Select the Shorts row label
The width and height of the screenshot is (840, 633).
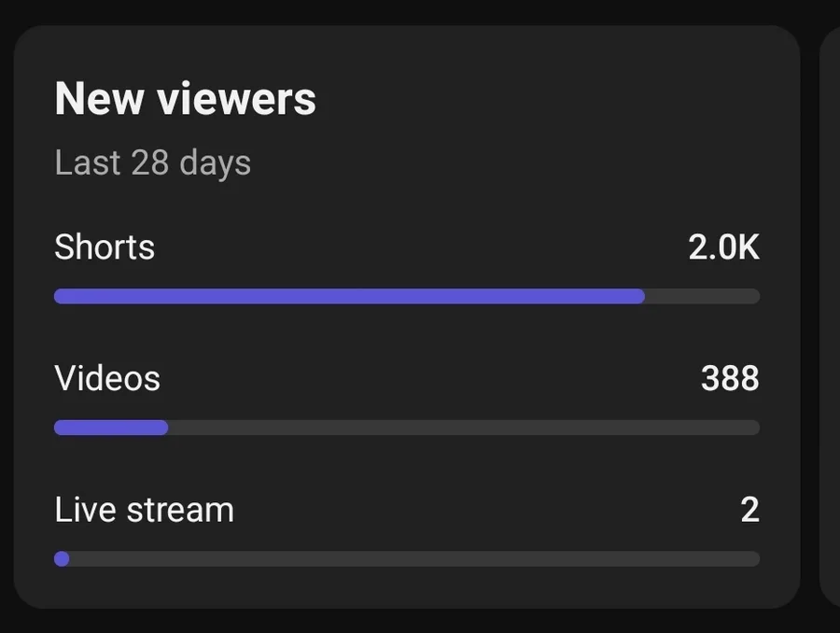coord(105,247)
